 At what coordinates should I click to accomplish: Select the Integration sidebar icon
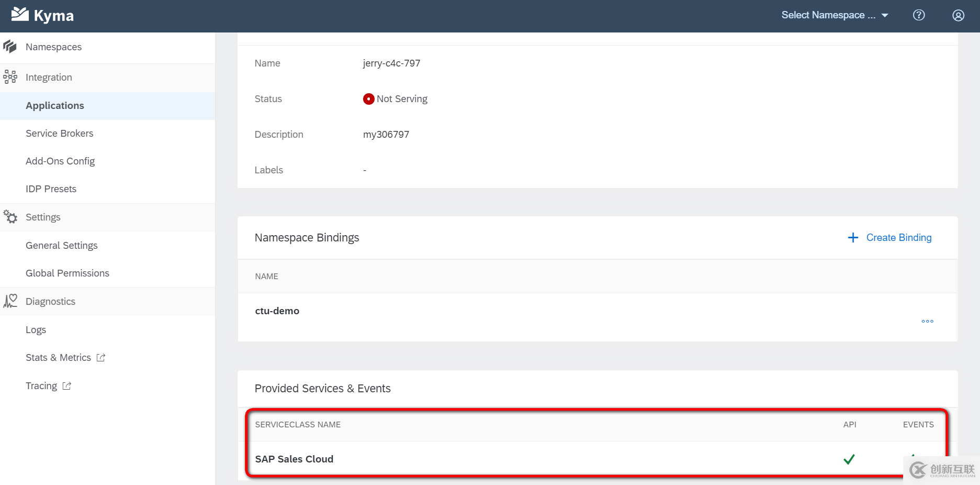tap(9, 76)
